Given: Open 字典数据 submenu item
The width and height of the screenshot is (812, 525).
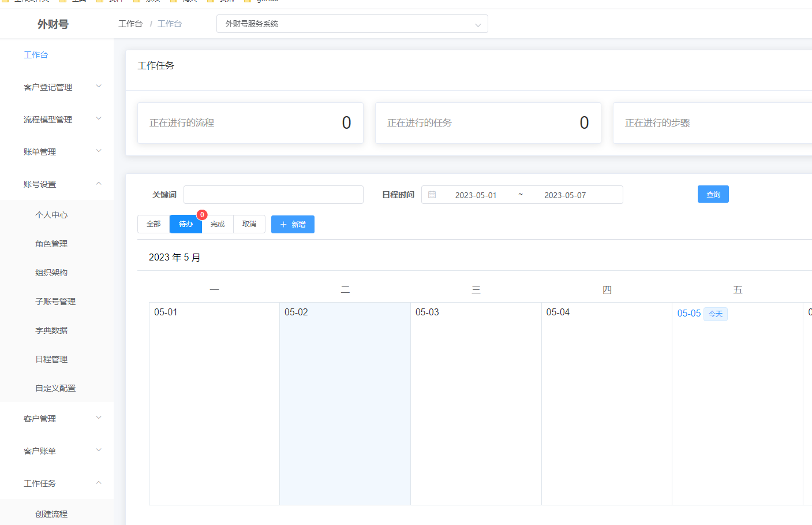Looking at the screenshot, I should click(51, 330).
